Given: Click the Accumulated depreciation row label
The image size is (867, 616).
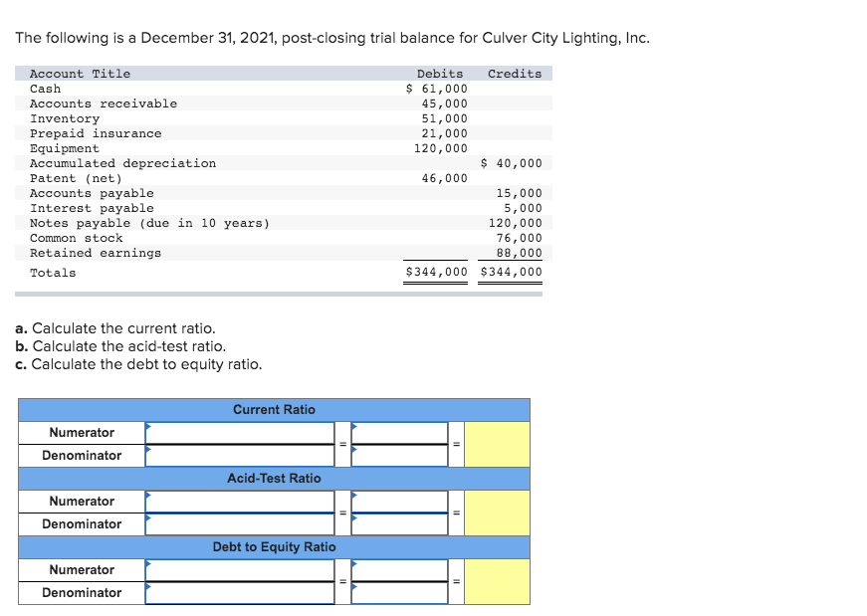Looking at the screenshot, I should (122, 163).
